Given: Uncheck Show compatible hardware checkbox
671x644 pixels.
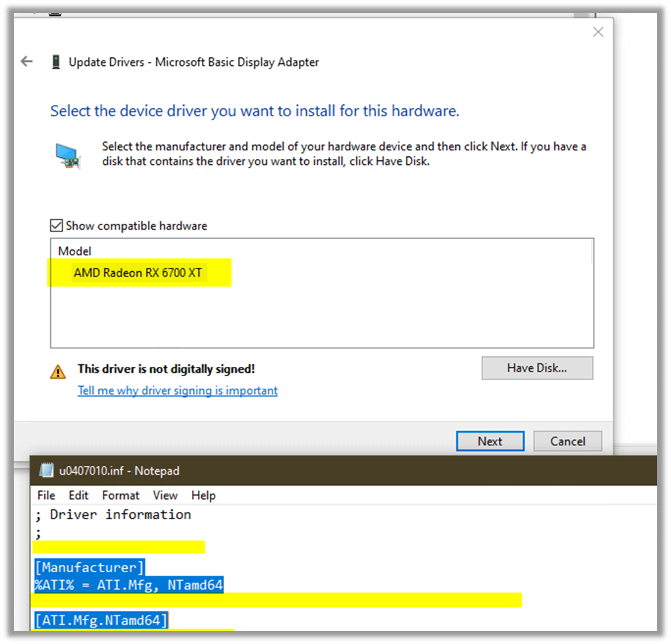Looking at the screenshot, I should pyautogui.click(x=57, y=226).
